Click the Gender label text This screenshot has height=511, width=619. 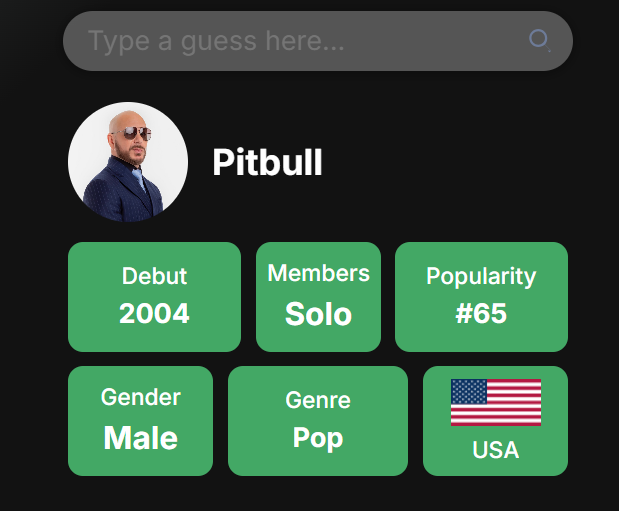click(x=141, y=397)
